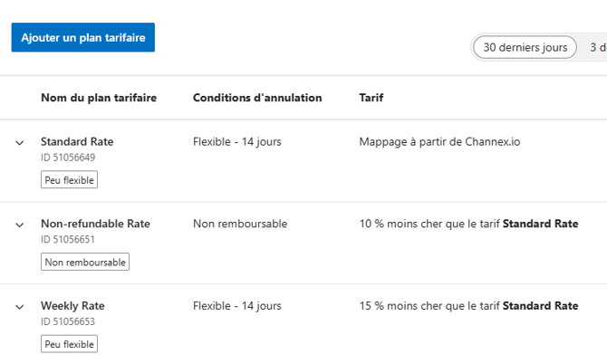Click the Peu flexible badge under Weekly Rate
The height and width of the screenshot is (364, 607).
click(69, 344)
